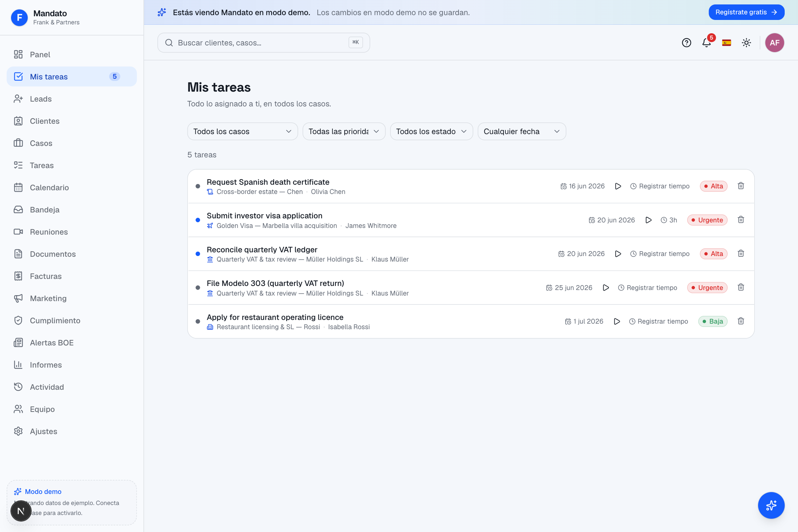Toggle light theme sun icon
Viewport: 798px width, 532px height.
click(x=747, y=43)
